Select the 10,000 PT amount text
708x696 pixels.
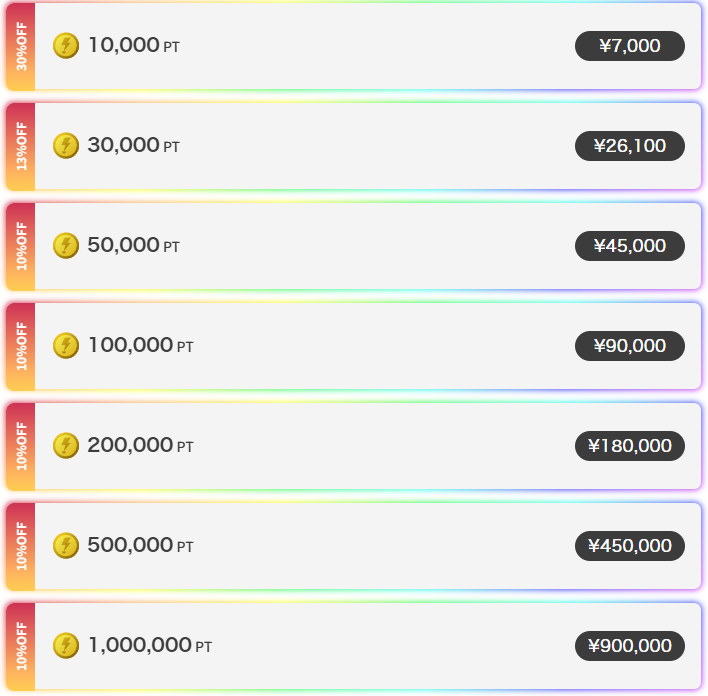pyautogui.click(x=134, y=46)
